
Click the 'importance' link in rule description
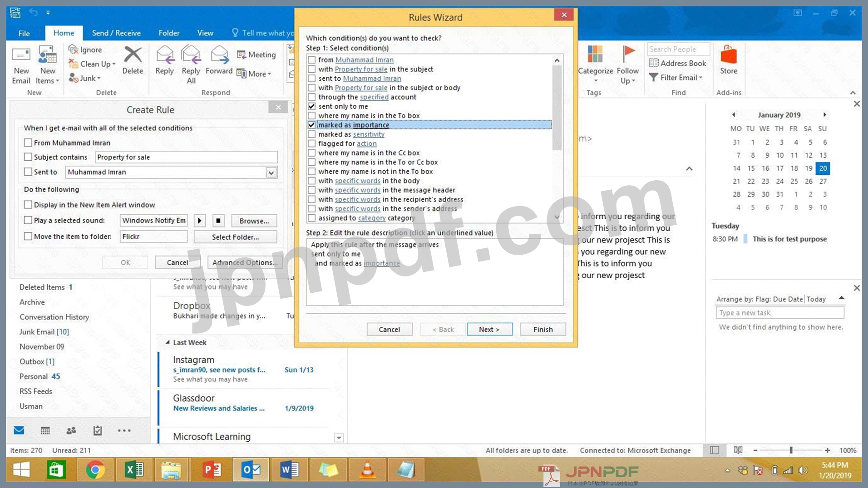tap(381, 263)
